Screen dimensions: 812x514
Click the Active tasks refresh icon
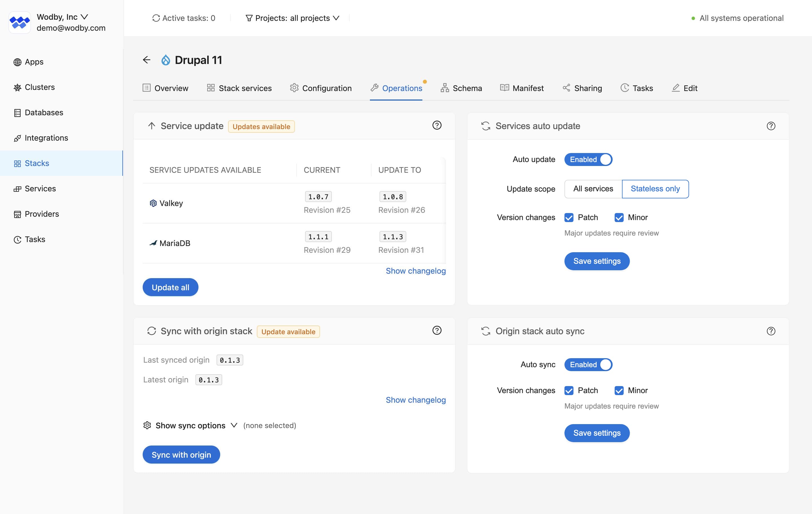coord(156,18)
